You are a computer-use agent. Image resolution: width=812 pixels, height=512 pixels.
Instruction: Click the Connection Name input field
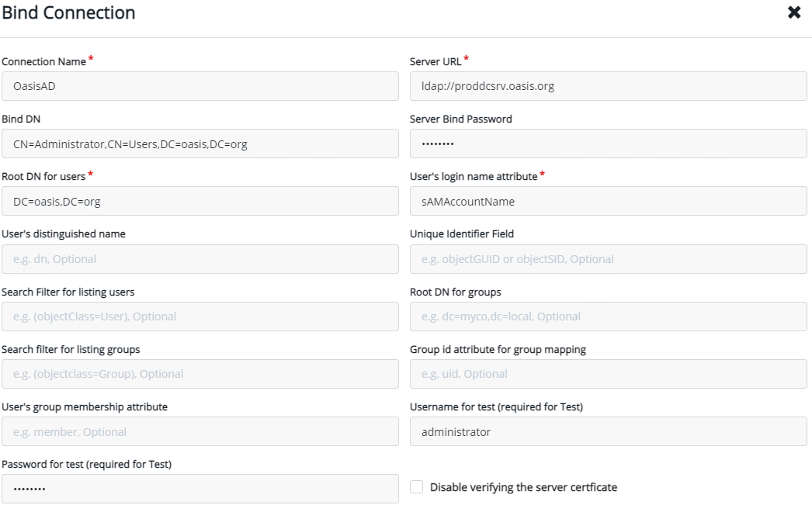(x=200, y=86)
